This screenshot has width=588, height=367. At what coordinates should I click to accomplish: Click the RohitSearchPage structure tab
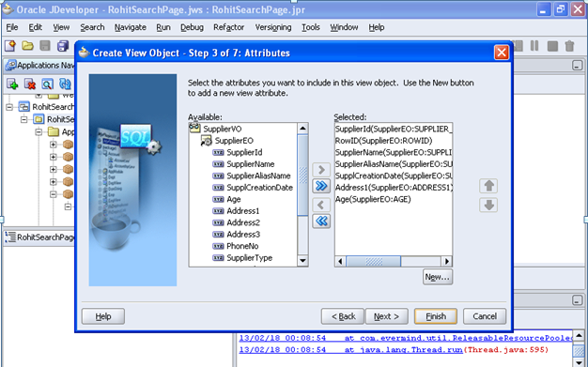pyautogui.click(x=39, y=237)
